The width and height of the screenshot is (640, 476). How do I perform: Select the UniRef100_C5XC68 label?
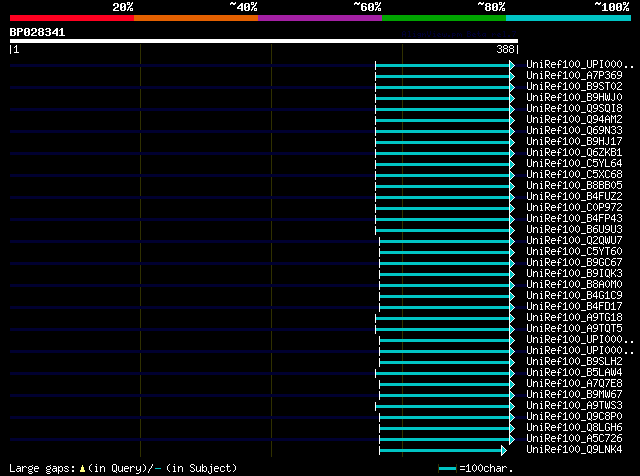(x=574, y=174)
